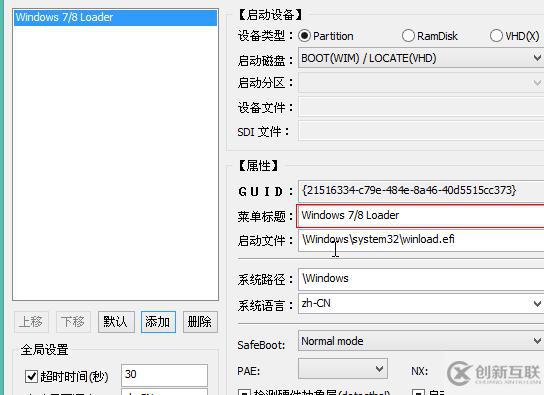Click the GUID field
This screenshot has height=395, width=544.
[421, 191]
